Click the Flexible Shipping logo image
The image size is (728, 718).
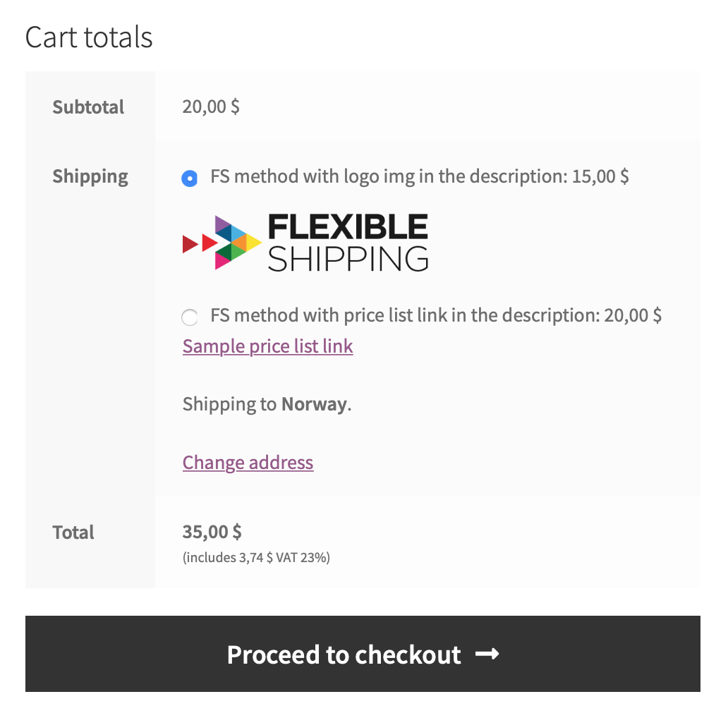(305, 242)
